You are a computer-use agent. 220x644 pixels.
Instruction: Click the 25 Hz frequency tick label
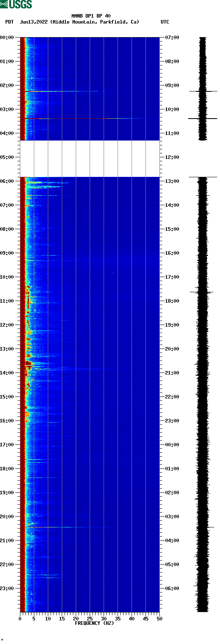90,619
